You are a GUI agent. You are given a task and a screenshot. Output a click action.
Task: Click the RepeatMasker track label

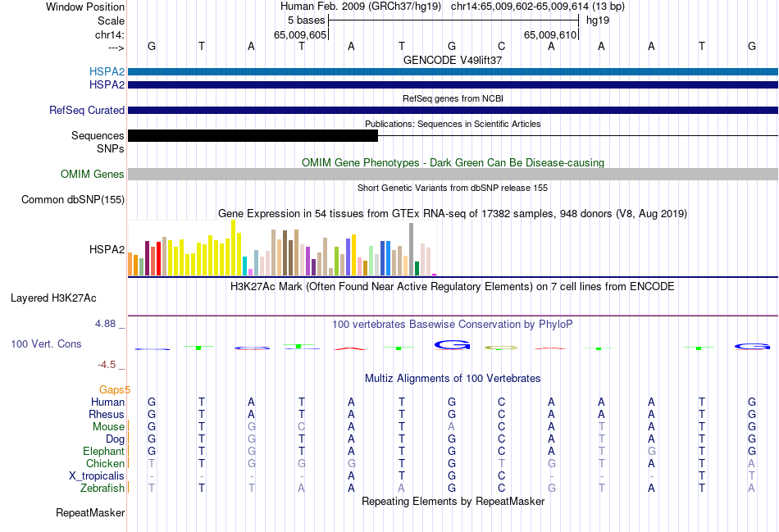tap(90, 512)
